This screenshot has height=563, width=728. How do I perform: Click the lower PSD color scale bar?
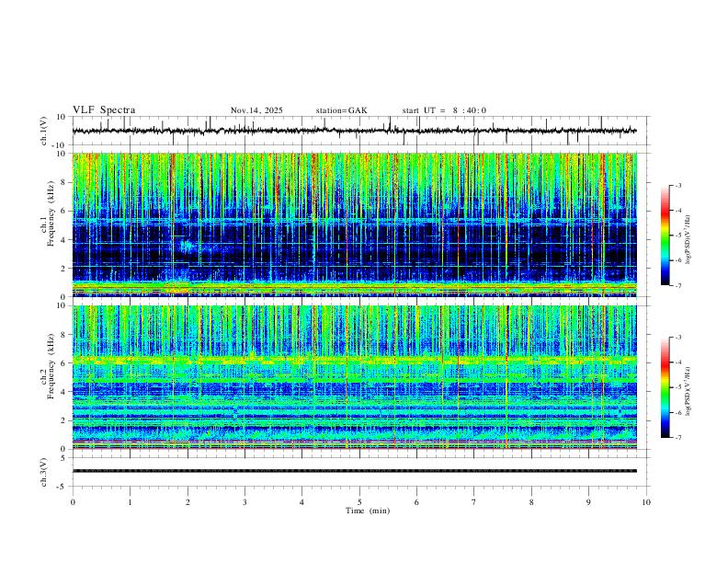pos(665,387)
